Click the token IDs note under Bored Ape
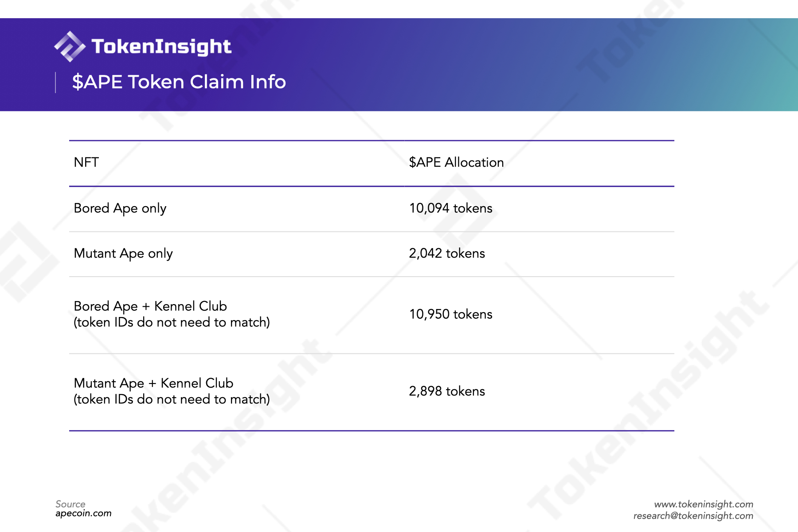The height and width of the screenshot is (532, 798). pyautogui.click(x=172, y=322)
